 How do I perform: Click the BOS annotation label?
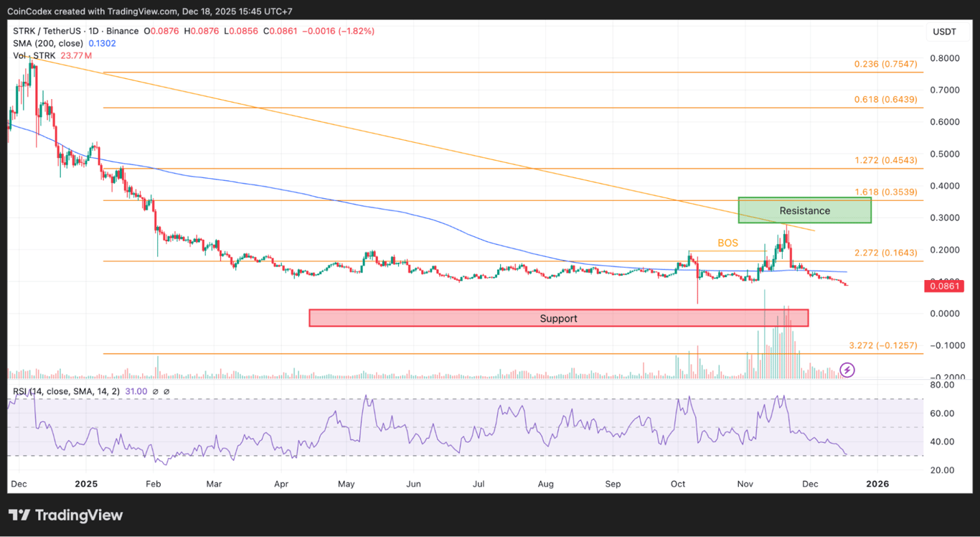pos(728,243)
